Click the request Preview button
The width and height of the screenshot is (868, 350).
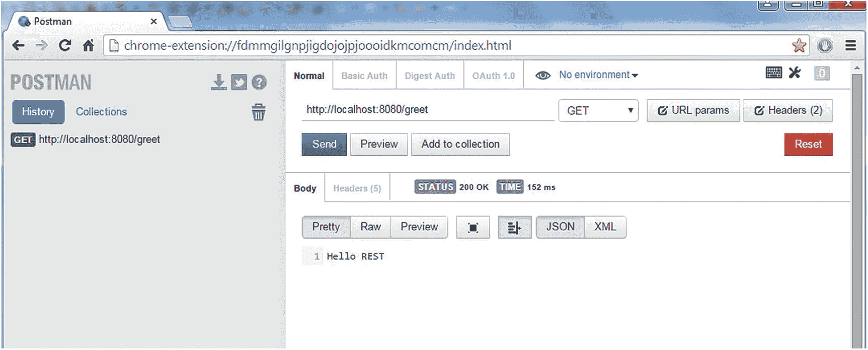click(x=379, y=145)
